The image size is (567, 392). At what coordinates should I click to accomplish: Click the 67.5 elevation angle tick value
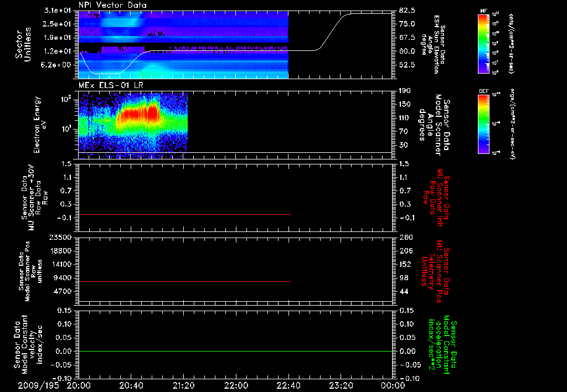coord(407,38)
